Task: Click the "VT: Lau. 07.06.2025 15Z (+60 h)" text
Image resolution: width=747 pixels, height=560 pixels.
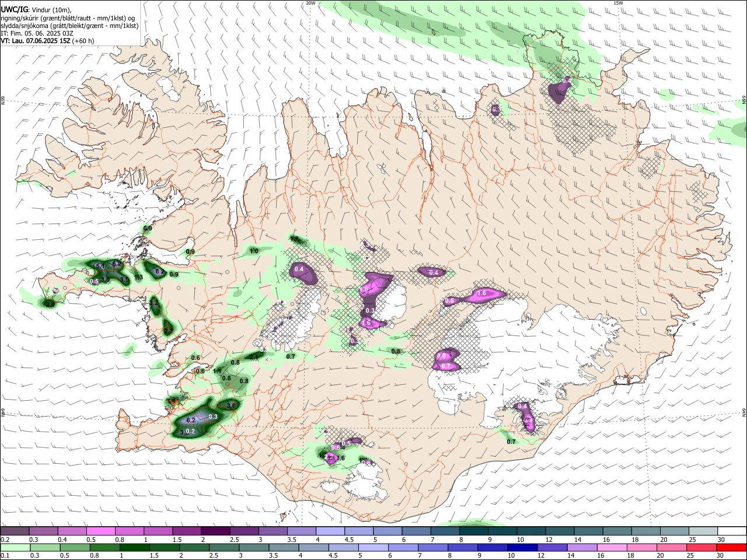Action: (47, 41)
